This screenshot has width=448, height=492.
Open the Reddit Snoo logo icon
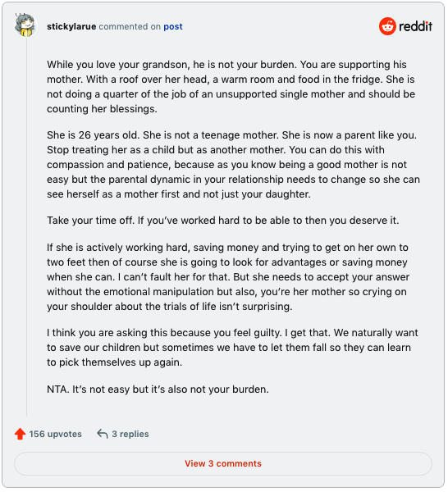coord(389,26)
